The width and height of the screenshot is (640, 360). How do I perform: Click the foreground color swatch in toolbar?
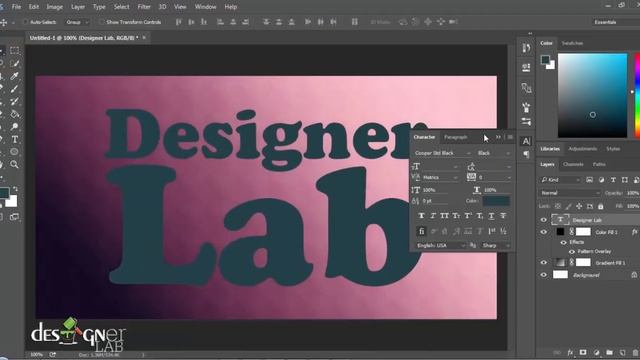[4, 193]
